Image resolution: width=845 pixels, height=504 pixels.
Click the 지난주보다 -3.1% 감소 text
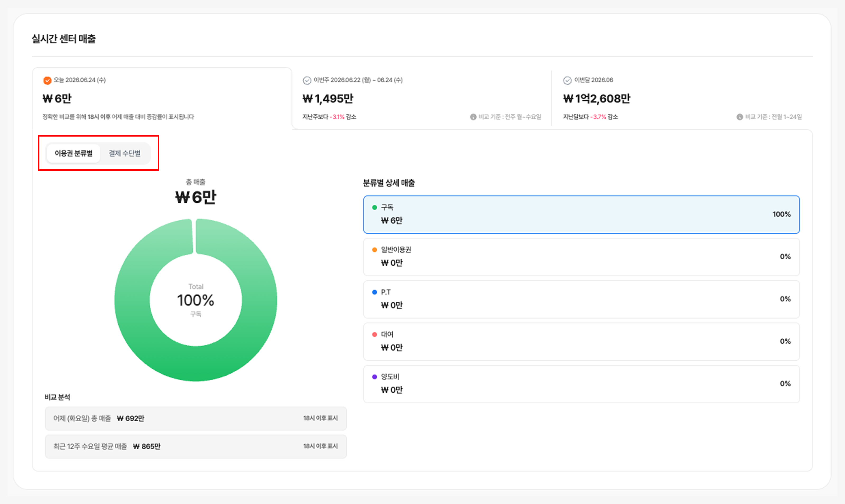tap(329, 117)
